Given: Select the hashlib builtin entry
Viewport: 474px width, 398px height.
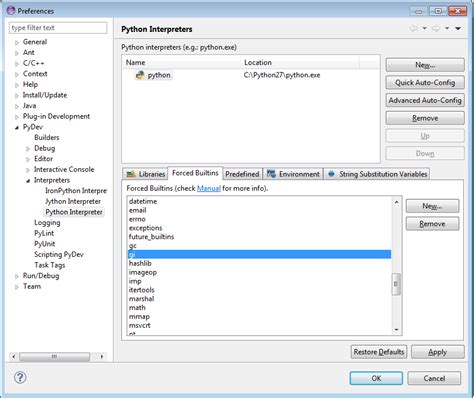Looking at the screenshot, I should 259,263.
